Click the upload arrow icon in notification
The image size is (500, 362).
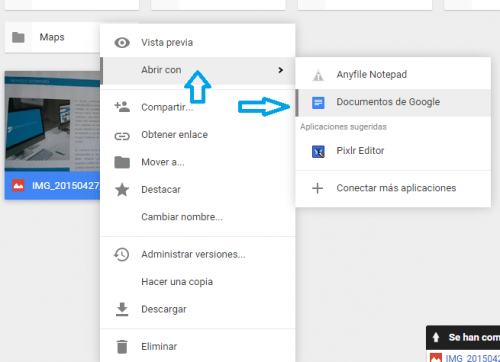coord(436,337)
